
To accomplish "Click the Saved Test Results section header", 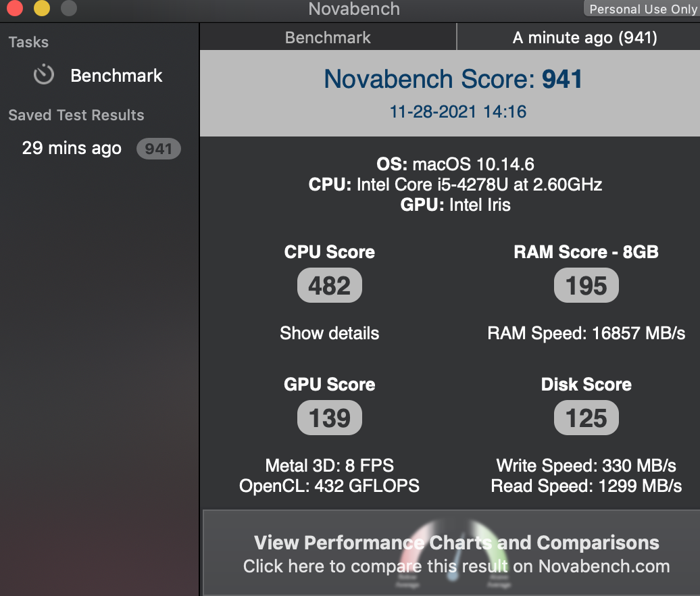I will click(x=76, y=115).
